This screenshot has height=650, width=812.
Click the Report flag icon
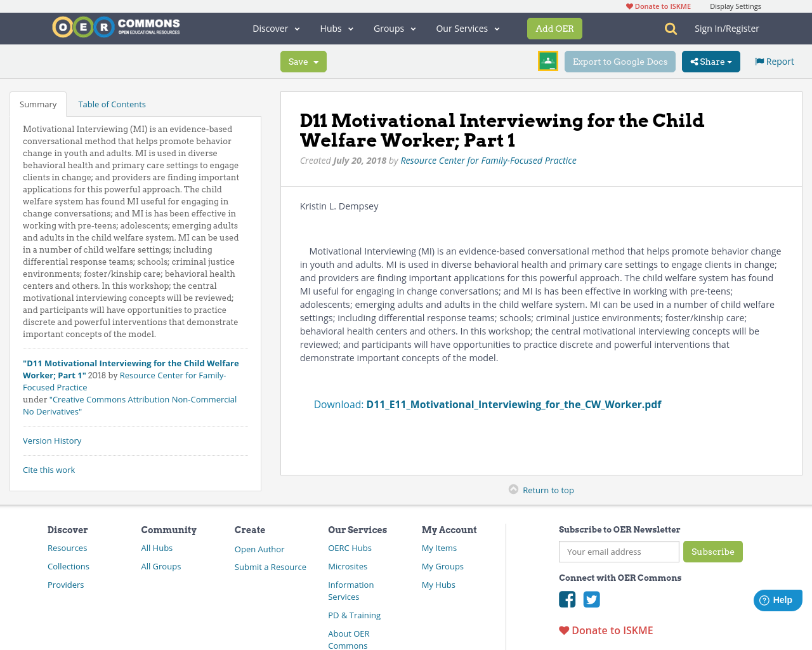[x=759, y=60]
